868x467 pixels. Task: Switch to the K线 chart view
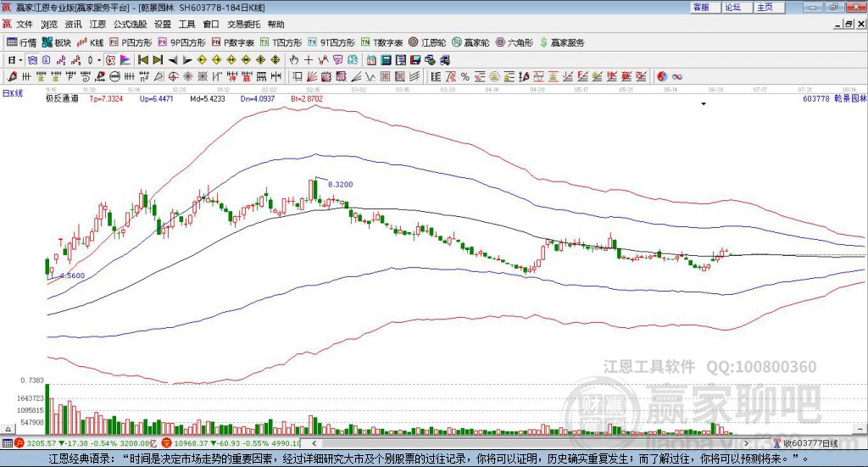coord(90,42)
